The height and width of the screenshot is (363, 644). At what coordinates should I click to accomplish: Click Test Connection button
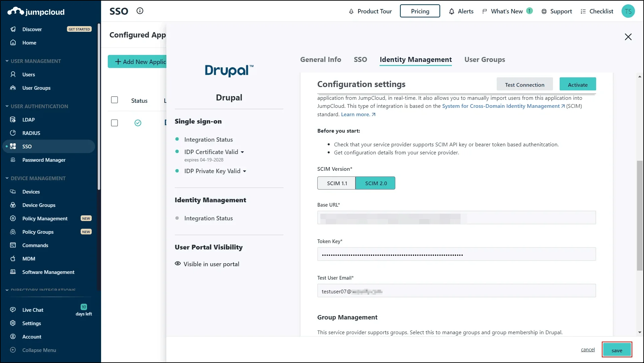pyautogui.click(x=525, y=85)
